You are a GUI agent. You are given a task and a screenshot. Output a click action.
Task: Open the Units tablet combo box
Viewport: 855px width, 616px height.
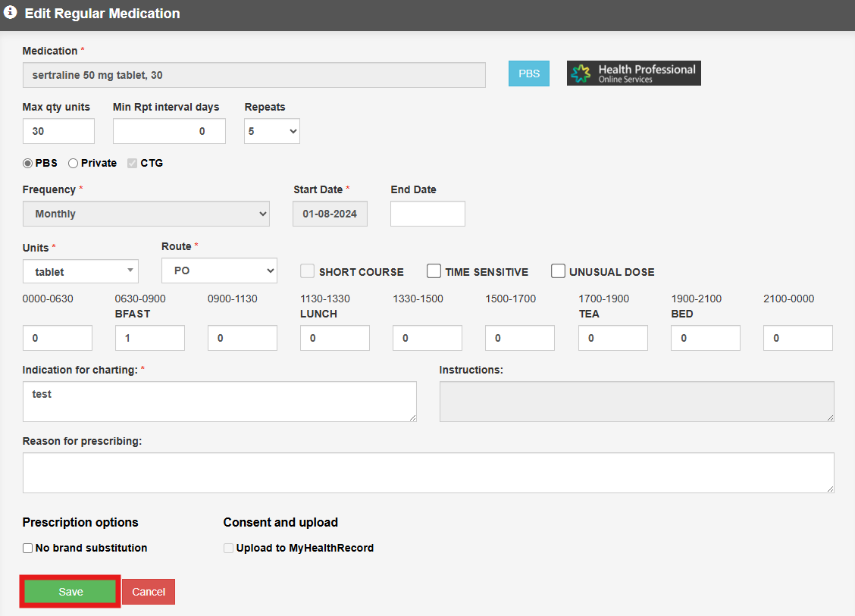coord(80,271)
